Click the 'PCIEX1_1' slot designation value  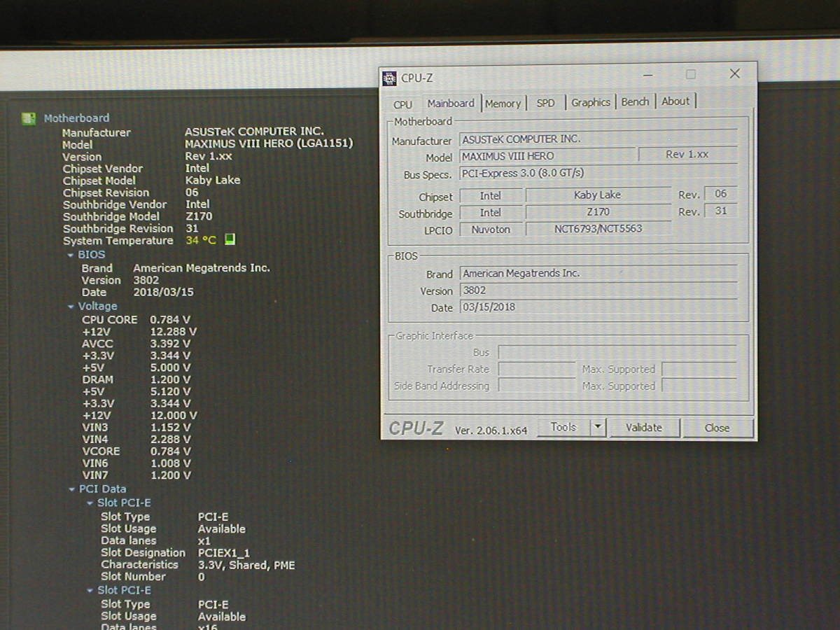point(223,553)
